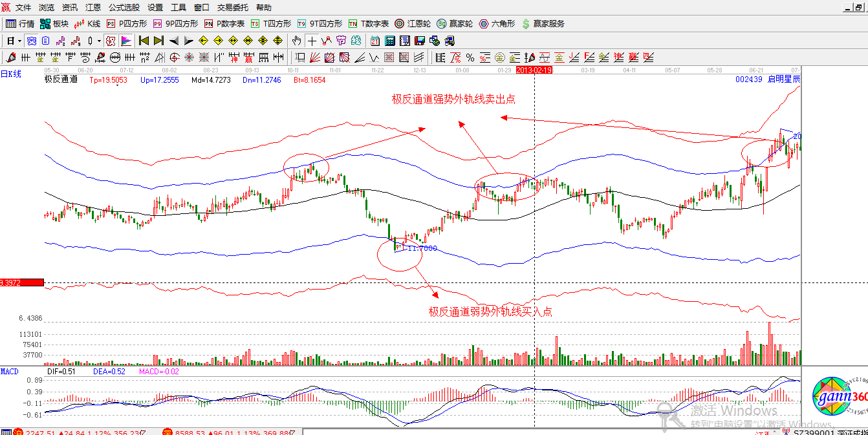868x435 pixels.
Task: Toggle the highlighted red pattern indicator button
Action: (110, 41)
